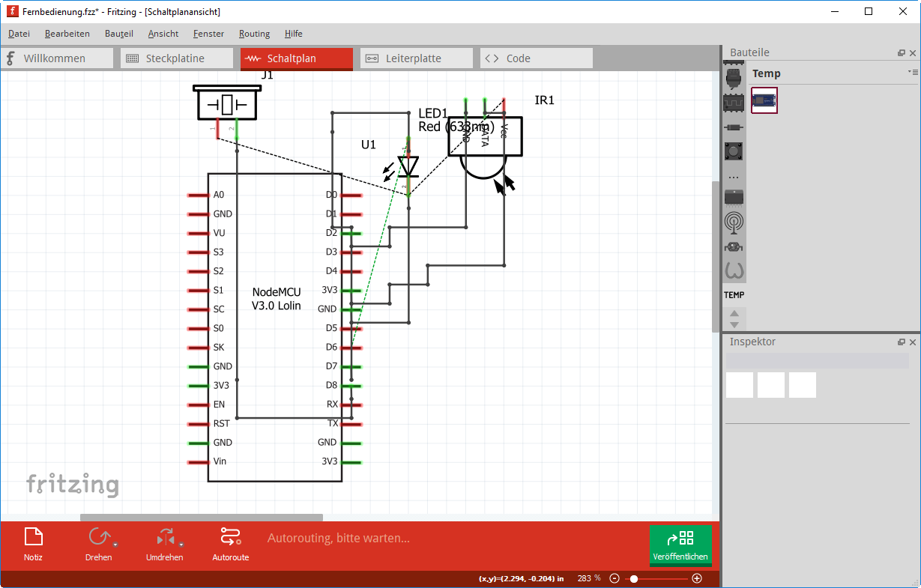The width and height of the screenshot is (921, 588).
Task: Open the Routing menu
Action: [254, 34]
